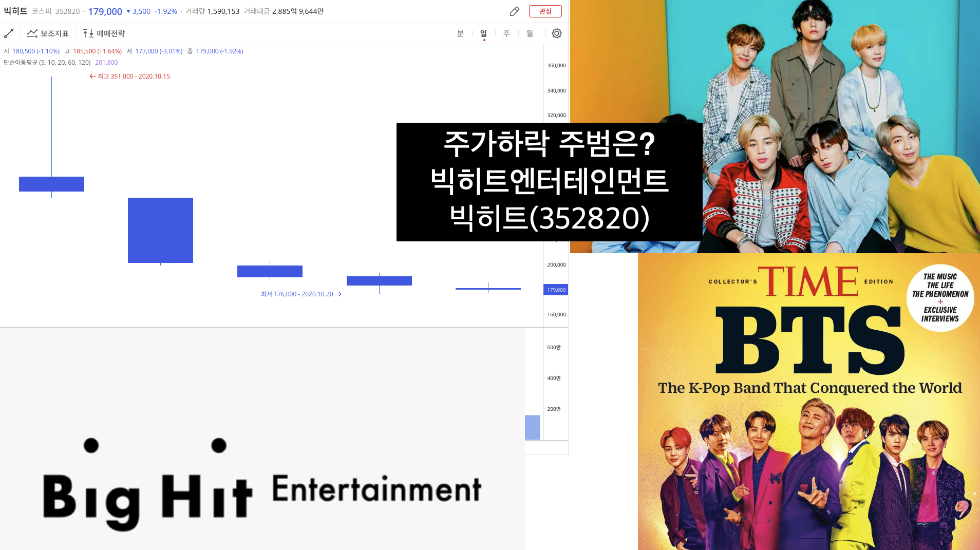Select the 600만 volume axis label
Image resolution: width=980 pixels, height=550 pixels.
pos(554,348)
